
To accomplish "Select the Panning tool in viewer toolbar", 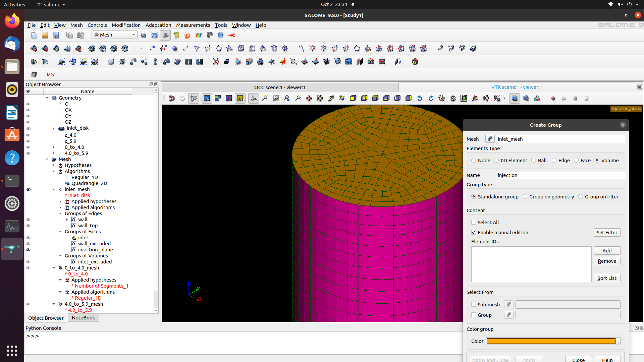I will [309, 99].
